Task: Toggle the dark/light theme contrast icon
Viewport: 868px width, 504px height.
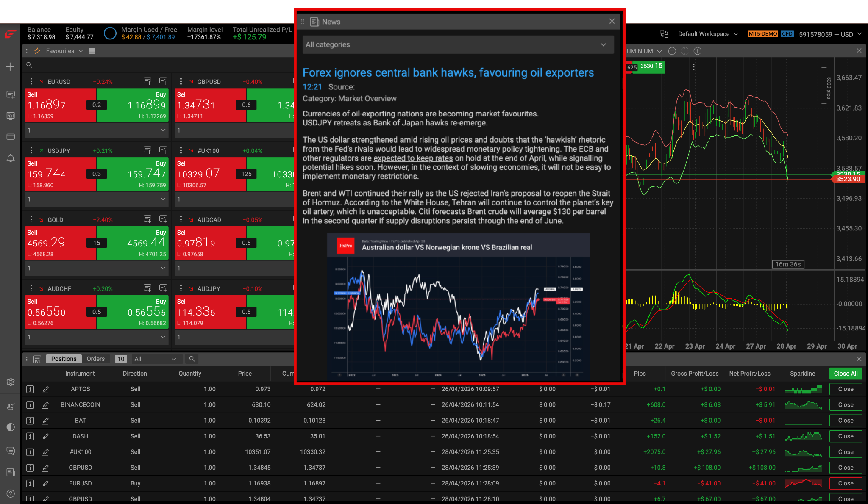Action: [x=11, y=427]
